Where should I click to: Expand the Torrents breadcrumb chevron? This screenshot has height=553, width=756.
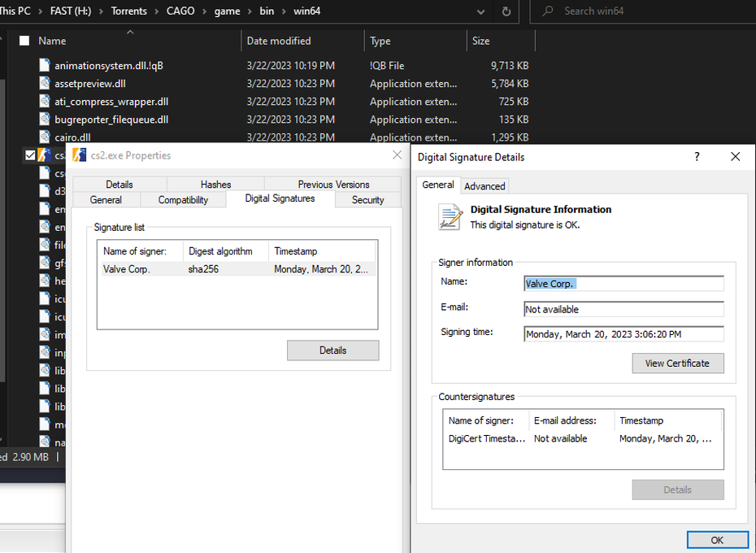155,11
